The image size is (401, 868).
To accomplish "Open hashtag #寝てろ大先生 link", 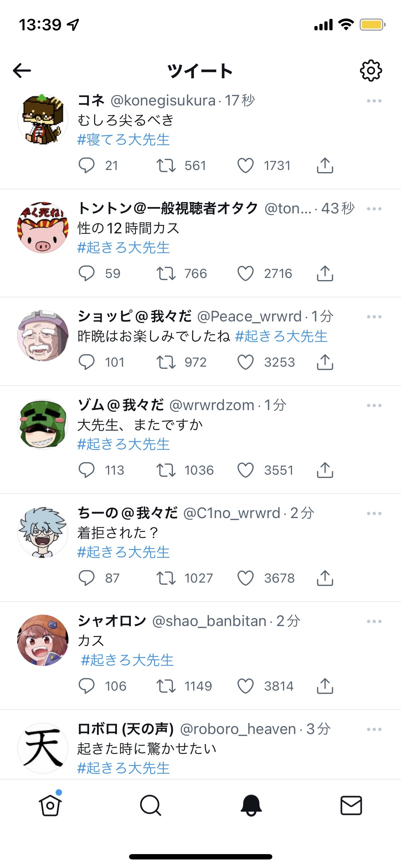I will (123, 140).
